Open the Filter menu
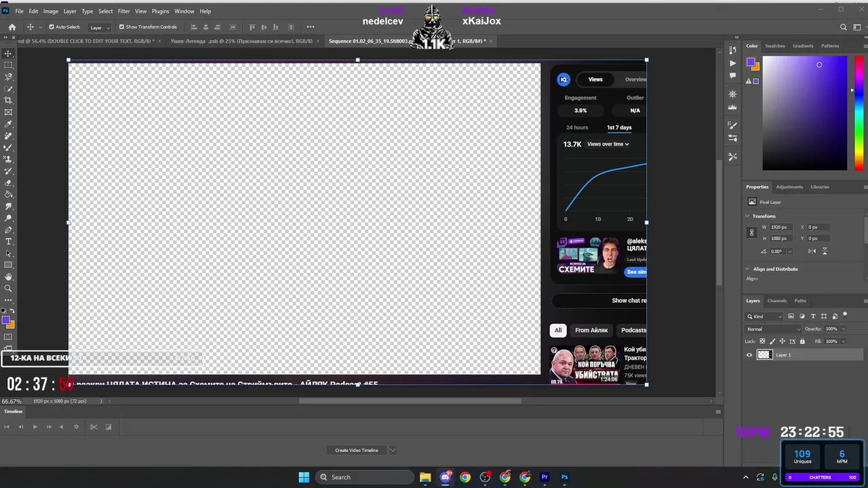 (x=123, y=11)
